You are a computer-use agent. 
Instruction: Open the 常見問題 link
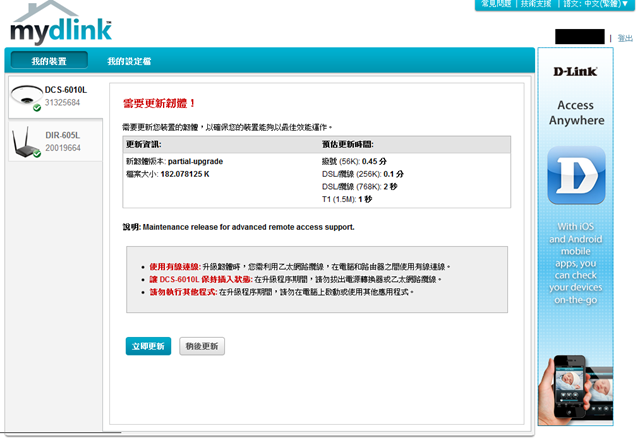[496, 4]
